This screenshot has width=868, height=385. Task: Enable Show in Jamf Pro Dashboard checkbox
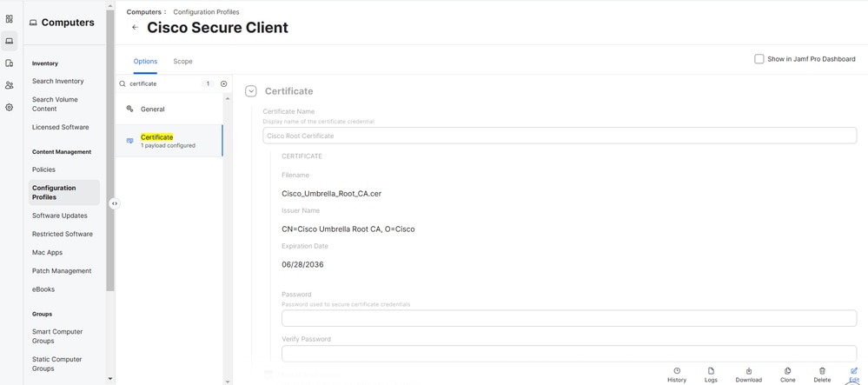pyautogui.click(x=759, y=59)
